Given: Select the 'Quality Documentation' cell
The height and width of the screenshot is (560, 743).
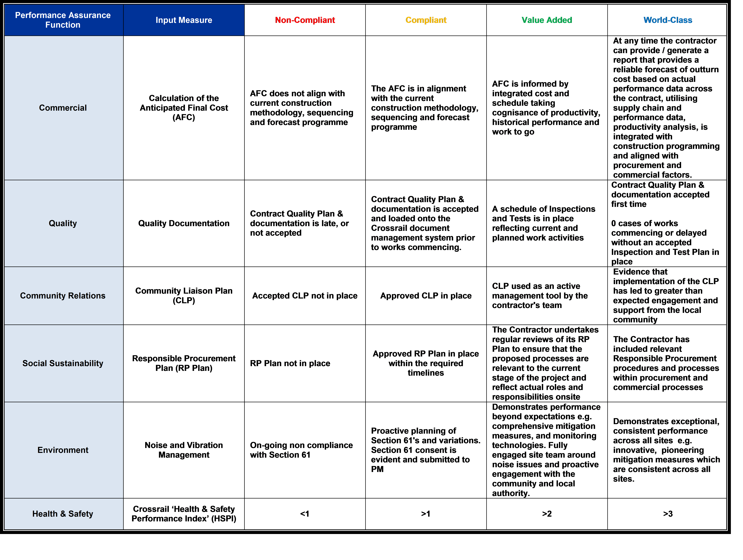Looking at the screenshot, I should tap(184, 223).
